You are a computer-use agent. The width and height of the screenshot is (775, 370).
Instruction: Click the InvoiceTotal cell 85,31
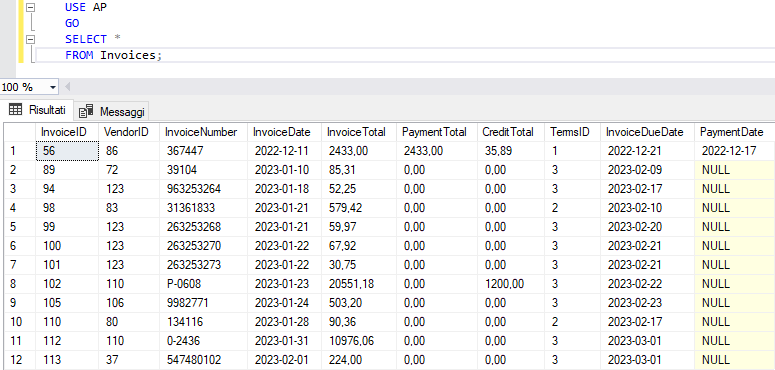(359, 170)
